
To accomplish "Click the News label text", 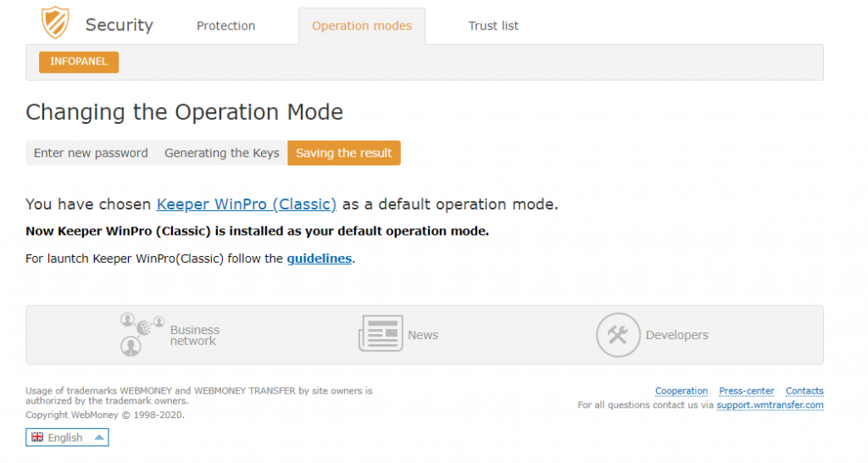I will point(423,335).
